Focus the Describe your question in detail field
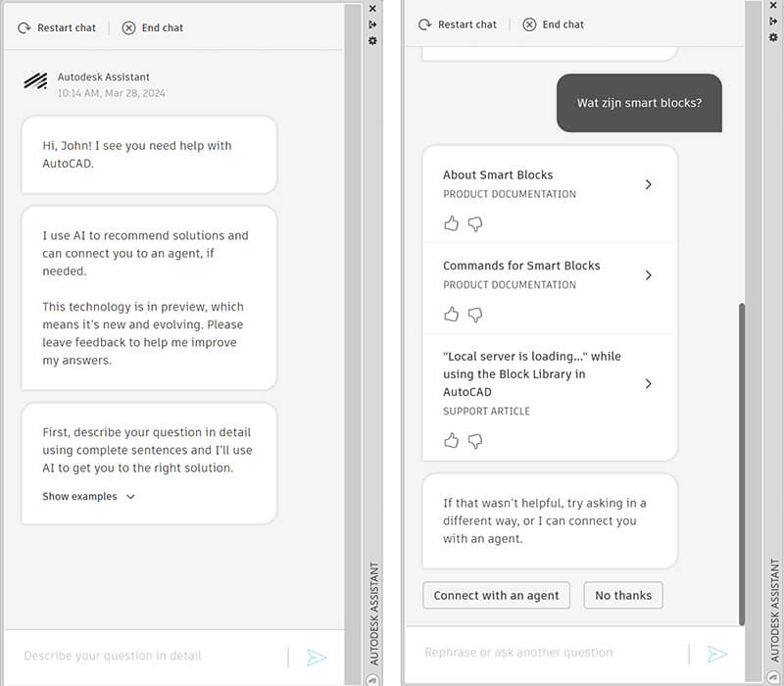Screen dimensions: 784x686 pyautogui.click(x=147, y=656)
